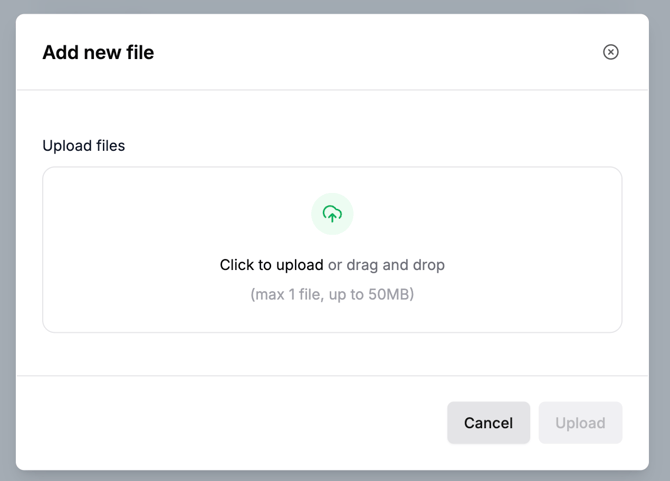
Task: Close the Add new file dialog
Action: (x=611, y=52)
